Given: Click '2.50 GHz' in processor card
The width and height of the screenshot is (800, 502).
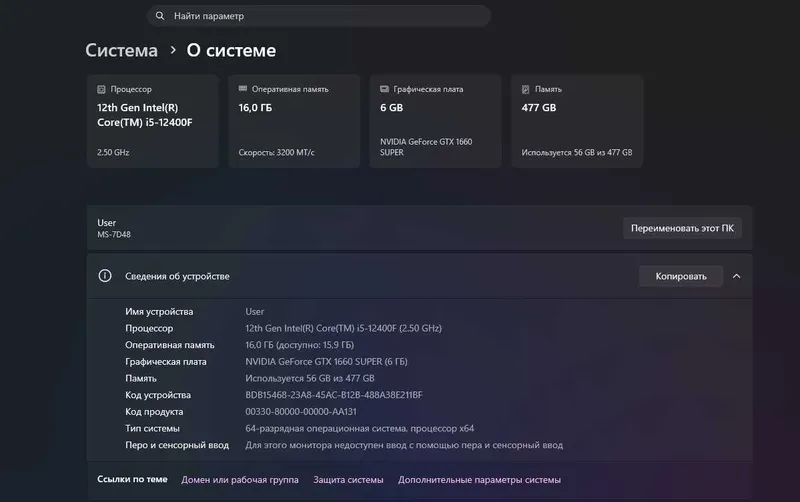Looking at the screenshot, I should [113, 153].
